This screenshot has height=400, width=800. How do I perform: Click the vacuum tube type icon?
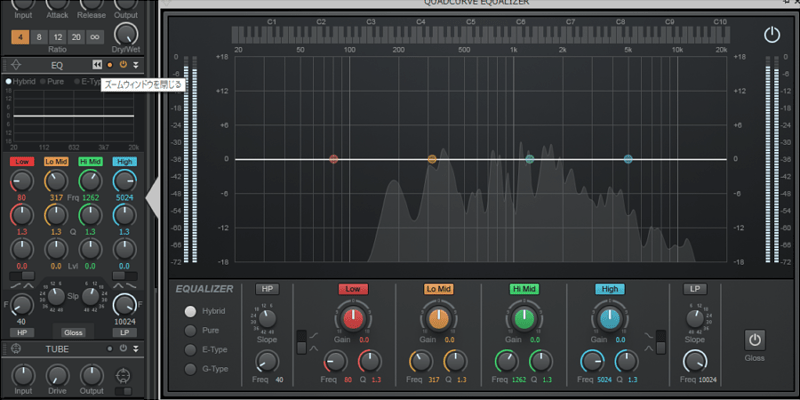(122, 375)
